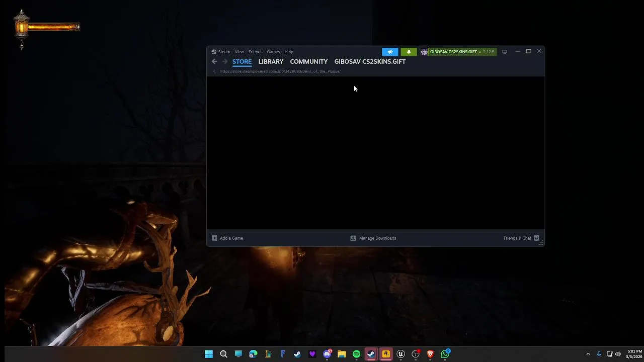
Task: Open the 5:01 PM clock and calendar
Action: pos(634,354)
